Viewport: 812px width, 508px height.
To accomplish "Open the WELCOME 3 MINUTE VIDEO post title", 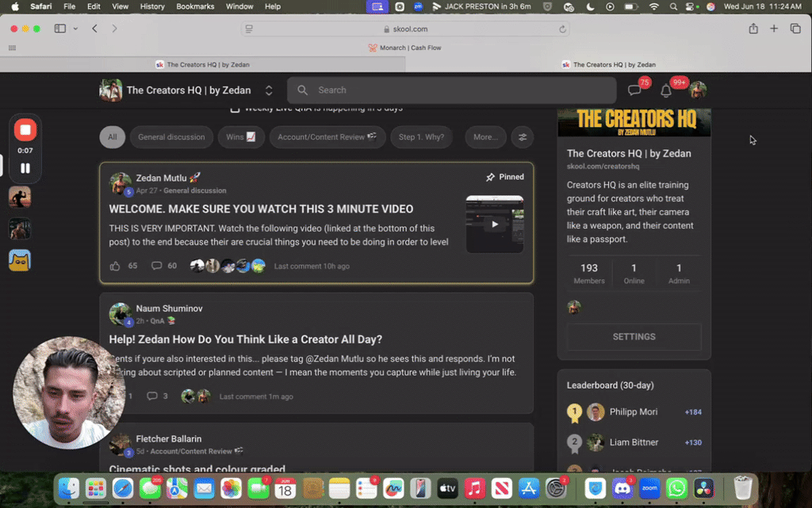I will pos(261,209).
